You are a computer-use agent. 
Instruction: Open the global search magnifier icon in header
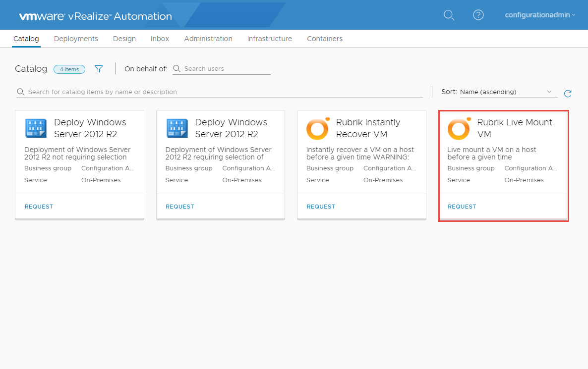coord(449,15)
